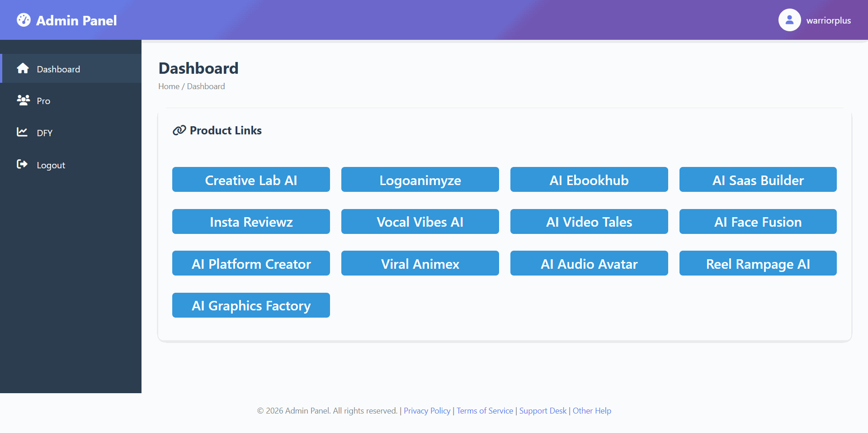Click the Home breadcrumb link

[169, 86]
